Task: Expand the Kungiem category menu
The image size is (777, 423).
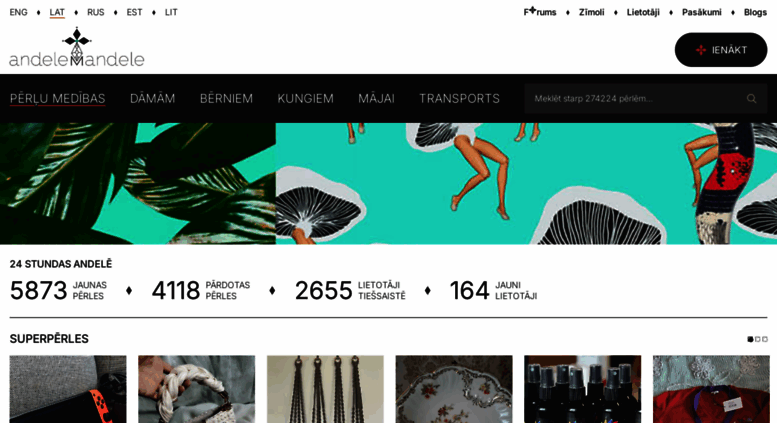Action: click(306, 99)
